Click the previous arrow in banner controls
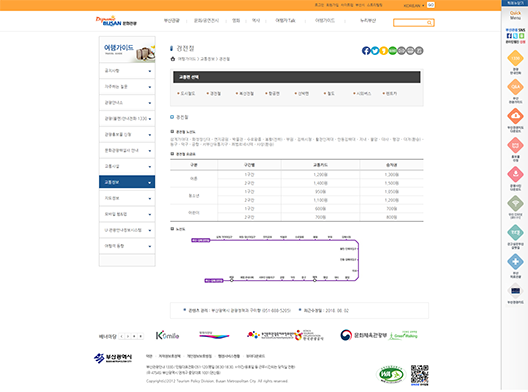 point(122,336)
